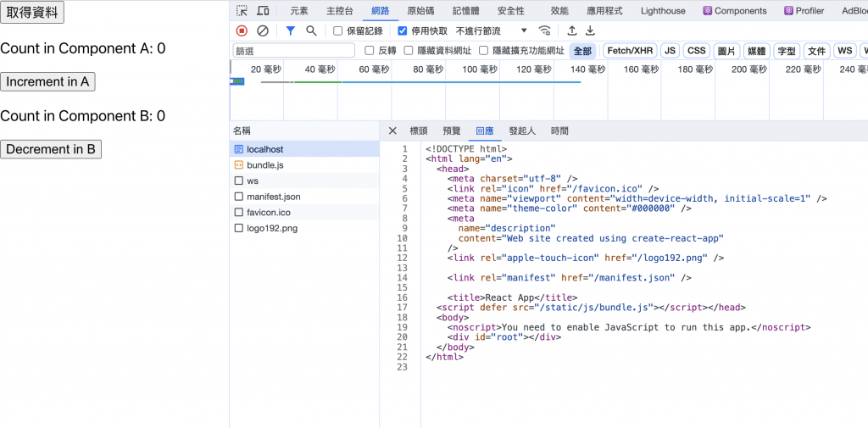This screenshot has height=428, width=868.
Task: Filter by JS requests
Action: (670, 51)
